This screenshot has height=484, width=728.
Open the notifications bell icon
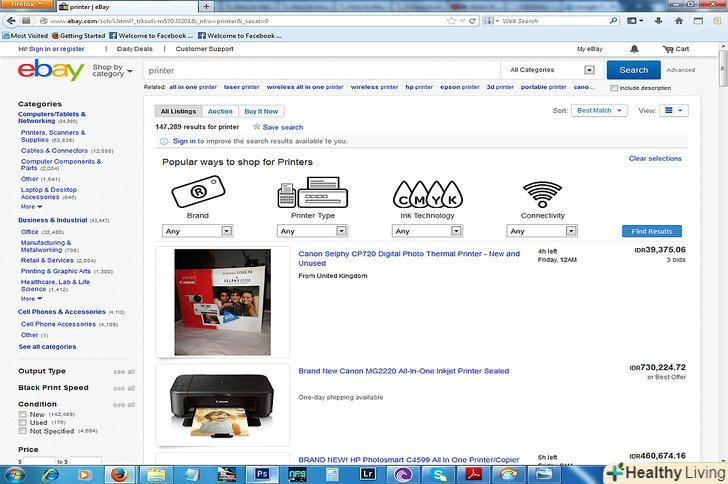634,49
